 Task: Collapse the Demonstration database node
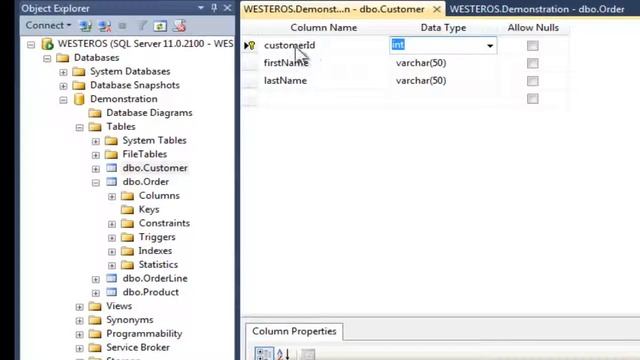[63, 100]
